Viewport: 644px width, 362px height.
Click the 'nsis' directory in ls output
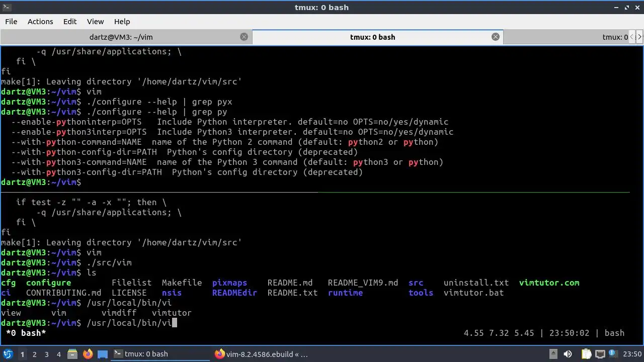[172, 293]
